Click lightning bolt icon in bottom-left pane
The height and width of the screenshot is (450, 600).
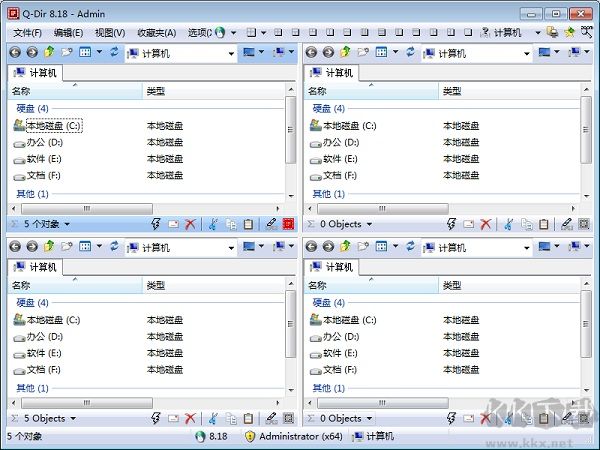click(x=155, y=419)
